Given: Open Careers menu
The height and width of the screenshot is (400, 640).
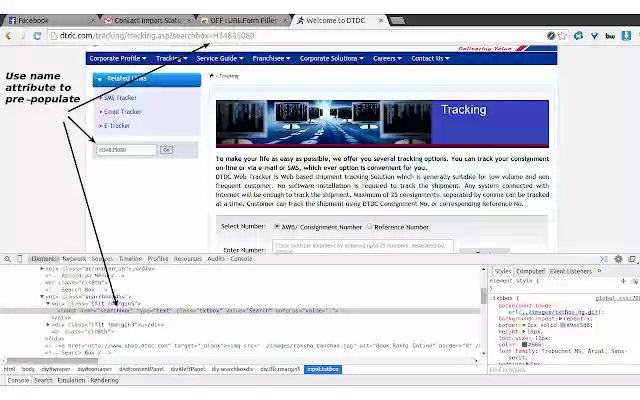Looking at the screenshot, I should [387, 58].
